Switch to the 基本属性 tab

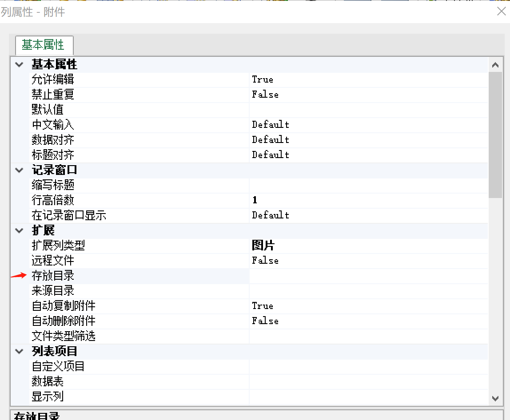[43, 45]
